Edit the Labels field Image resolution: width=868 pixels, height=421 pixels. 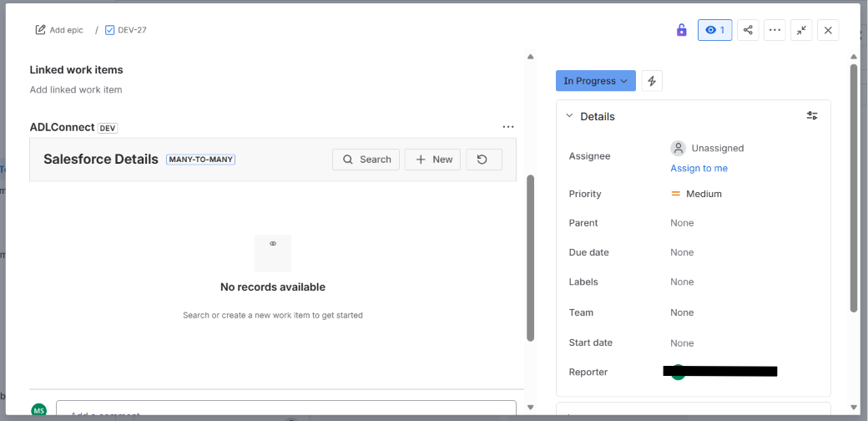pos(682,282)
